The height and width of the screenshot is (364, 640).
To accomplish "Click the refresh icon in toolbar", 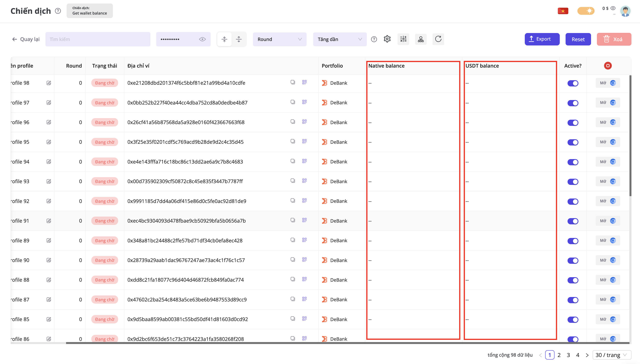I will pyautogui.click(x=438, y=39).
